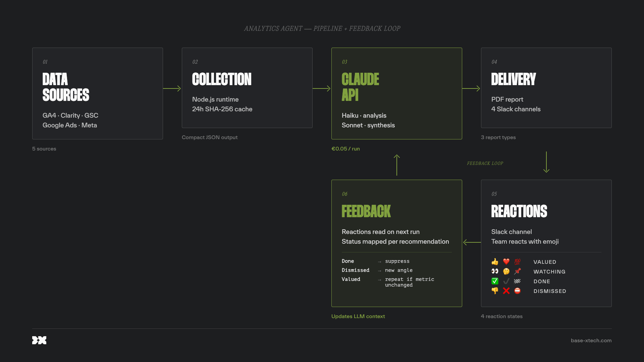644x362 pixels.
Task: Click 'Status mapped per recommendation' text
Action: (x=395, y=242)
